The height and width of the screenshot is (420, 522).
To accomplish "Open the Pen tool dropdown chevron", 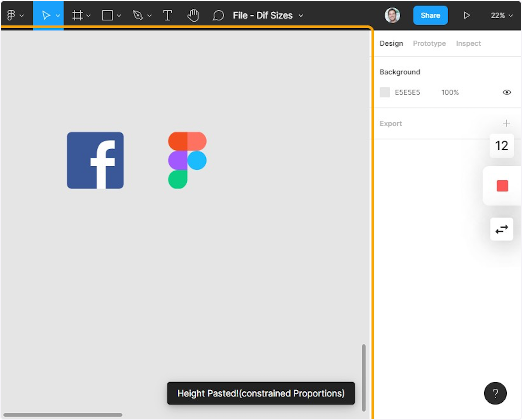I will (x=149, y=16).
